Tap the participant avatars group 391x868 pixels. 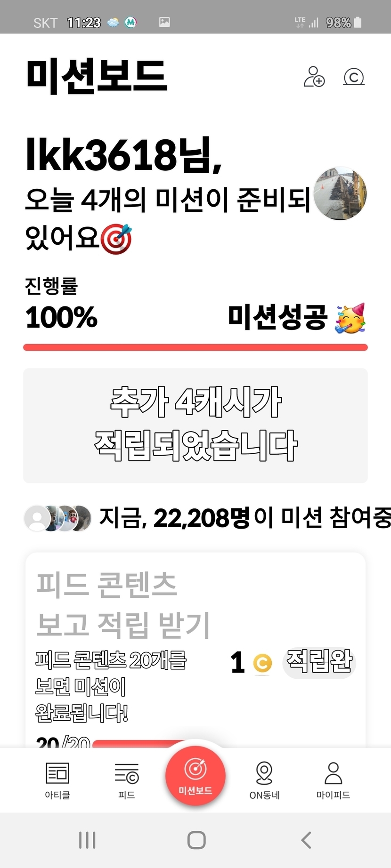pyautogui.click(x=57, y=518)
